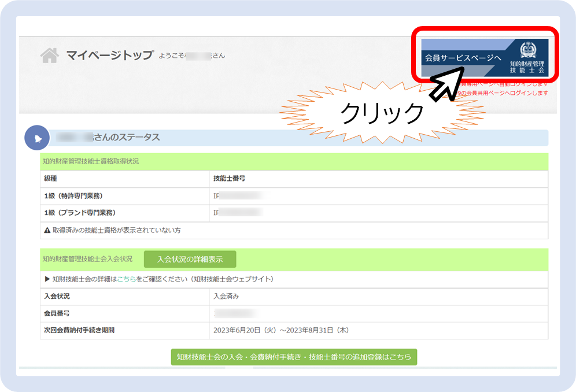Click the 技能士番号 column header
This screenshot has height=392, width=576.
229,179
